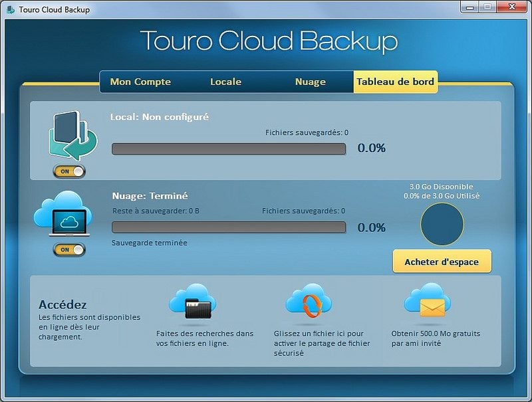Click the 'Reste à sauvegarder: 0 B' text

156,211
